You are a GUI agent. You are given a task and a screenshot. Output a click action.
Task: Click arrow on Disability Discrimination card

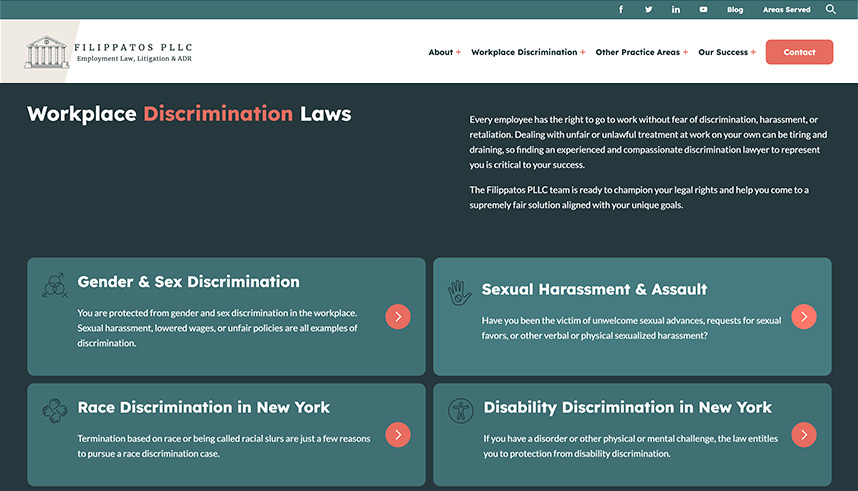tap(804, 435)
